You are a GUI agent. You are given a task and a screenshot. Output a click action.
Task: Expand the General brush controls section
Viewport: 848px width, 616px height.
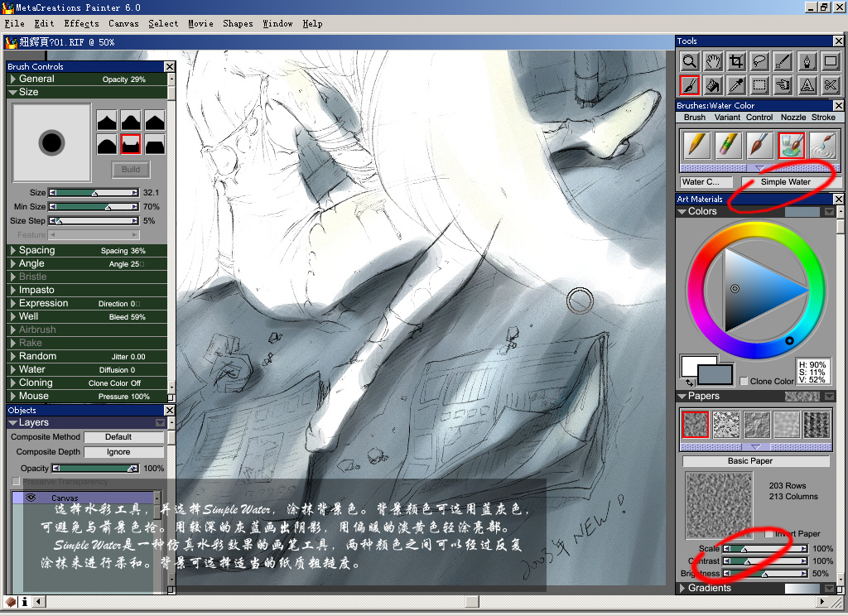(13, 79)
